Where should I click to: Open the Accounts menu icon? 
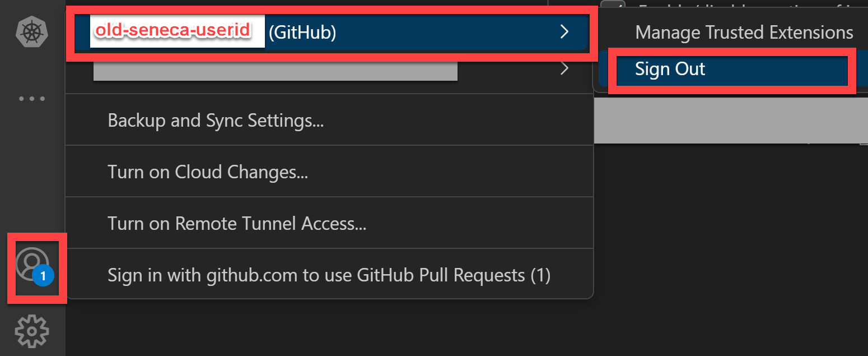pyautogui.click(x=32, y=263)
